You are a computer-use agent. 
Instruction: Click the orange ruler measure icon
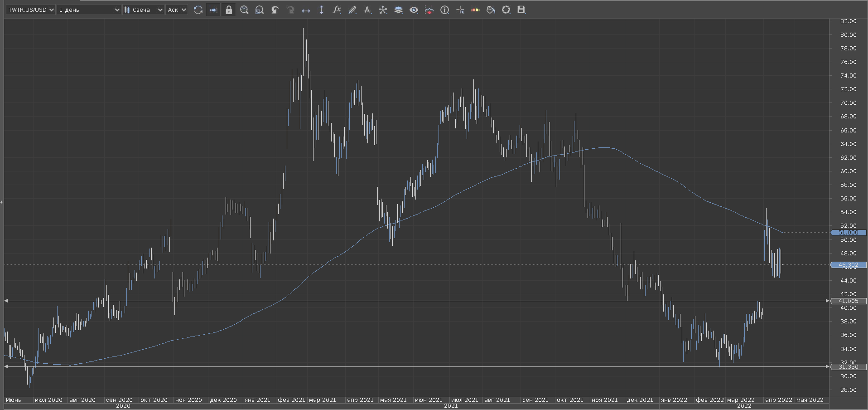tap(475, 10)
